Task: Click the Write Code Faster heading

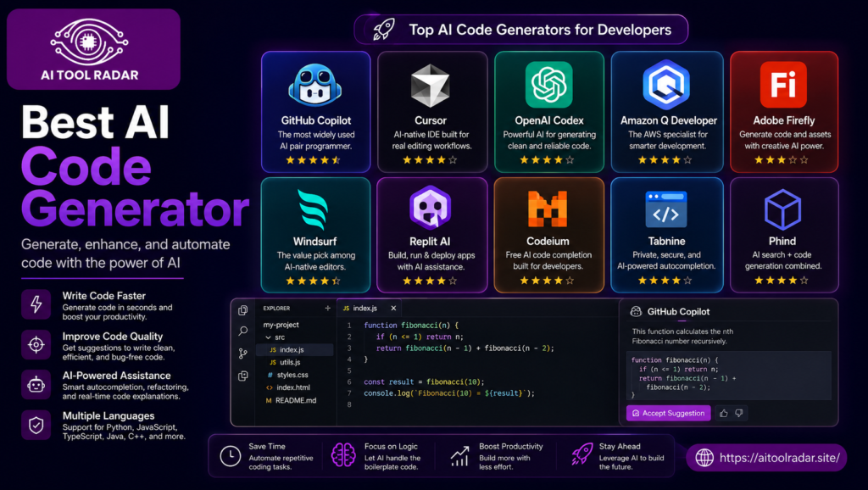Action: 103,296
